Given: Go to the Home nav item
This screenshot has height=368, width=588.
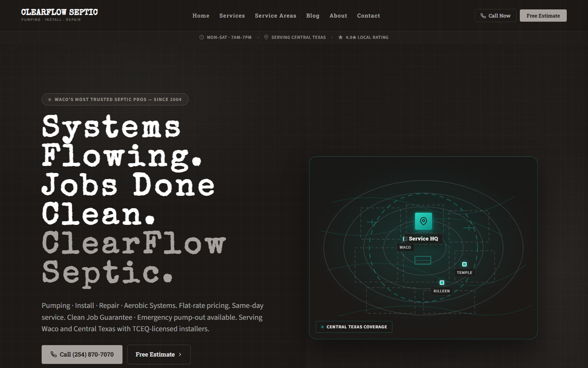Looking at the screenshot, I should [201, 16].
